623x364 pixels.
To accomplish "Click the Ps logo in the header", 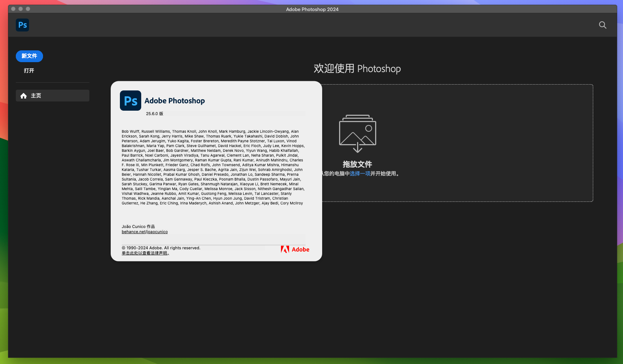I will [x=22, y=25].
